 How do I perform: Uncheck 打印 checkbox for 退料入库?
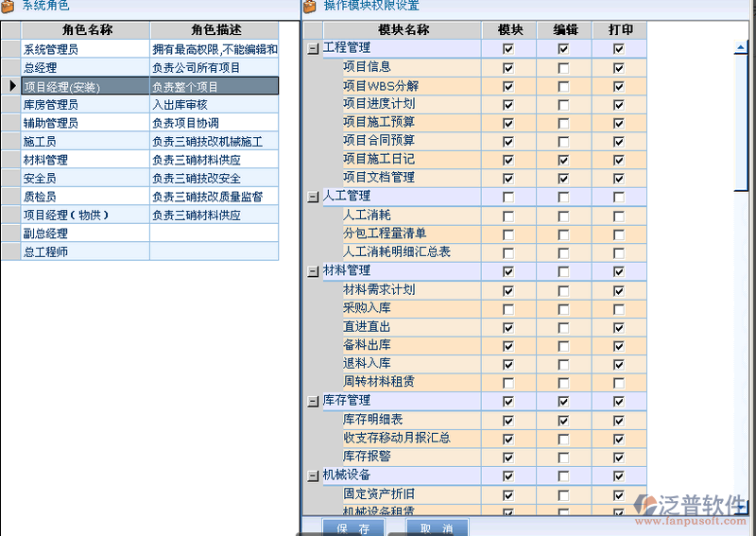[619, 365]
